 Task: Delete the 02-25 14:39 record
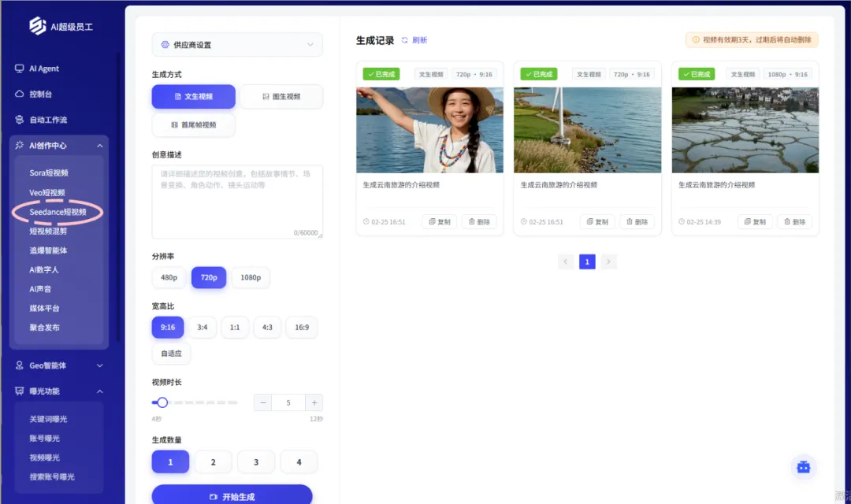794,222
